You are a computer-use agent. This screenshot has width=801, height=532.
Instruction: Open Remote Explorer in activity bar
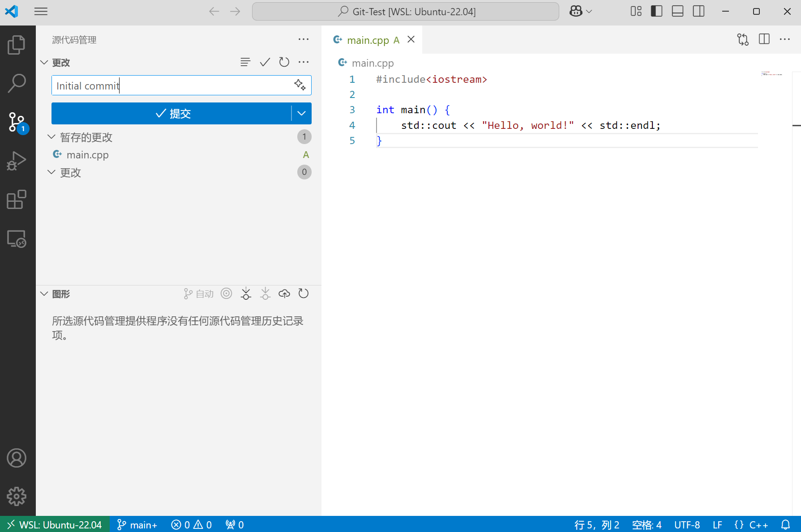(17, 239)
